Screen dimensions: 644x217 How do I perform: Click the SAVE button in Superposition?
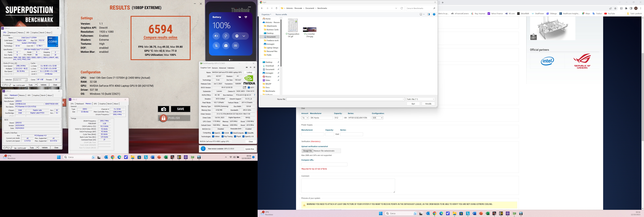tap(181, 109)
